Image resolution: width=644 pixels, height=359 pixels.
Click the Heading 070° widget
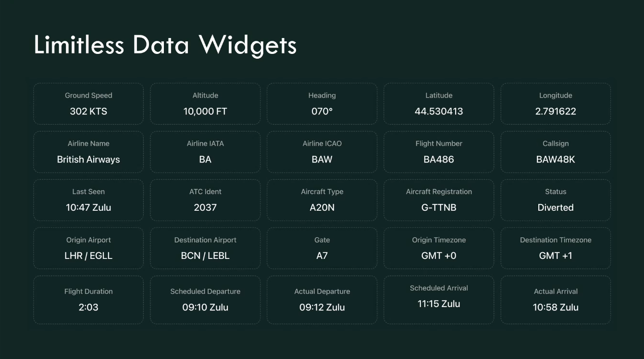[x=322, y=104]
